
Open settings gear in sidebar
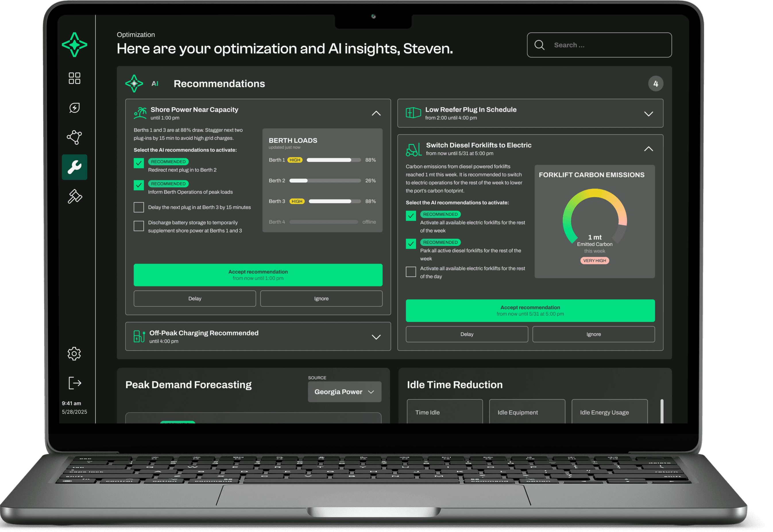pos(74,354)
